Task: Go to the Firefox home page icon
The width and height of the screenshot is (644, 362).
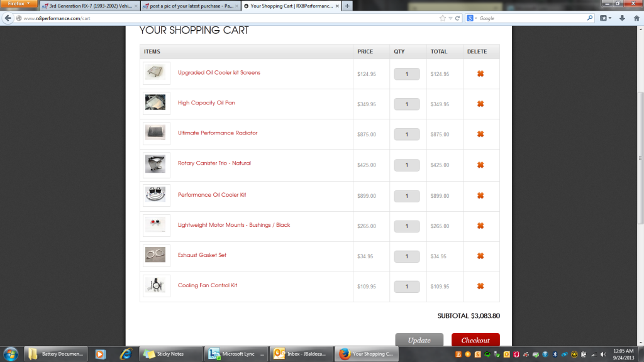Action: (x=636, y=18)
